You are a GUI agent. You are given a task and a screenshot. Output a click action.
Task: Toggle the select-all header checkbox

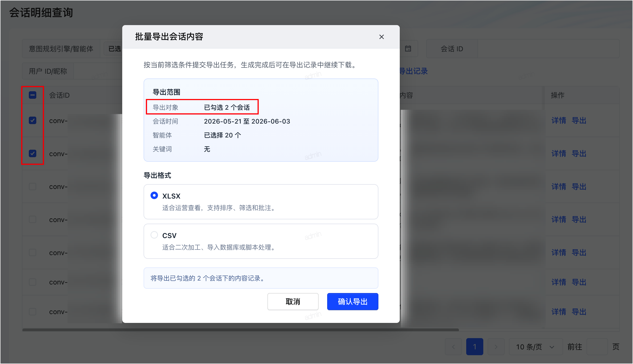pos(33,95)
